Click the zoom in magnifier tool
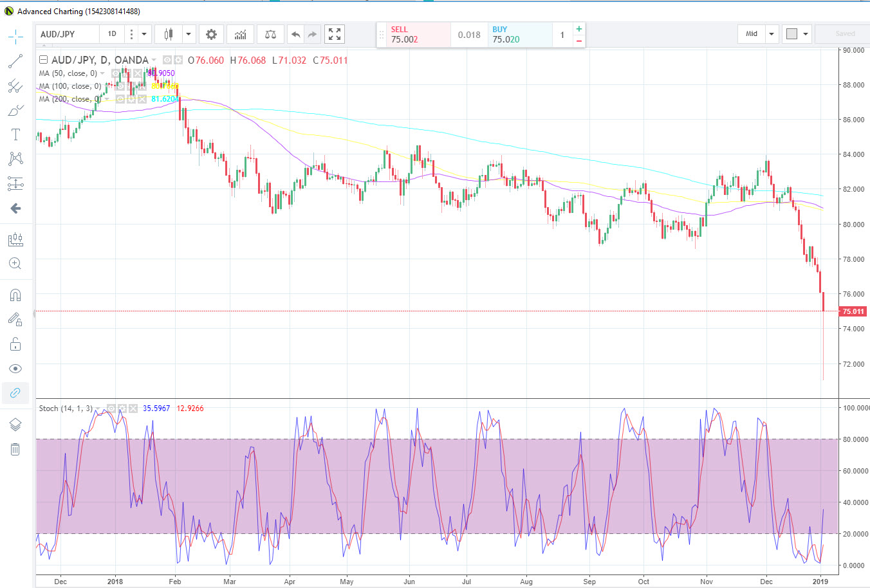870x588 pixels. coord(15,264)
